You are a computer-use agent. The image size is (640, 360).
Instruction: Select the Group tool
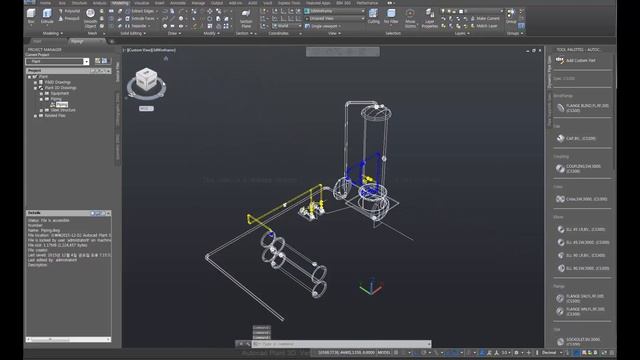(511, 16)
